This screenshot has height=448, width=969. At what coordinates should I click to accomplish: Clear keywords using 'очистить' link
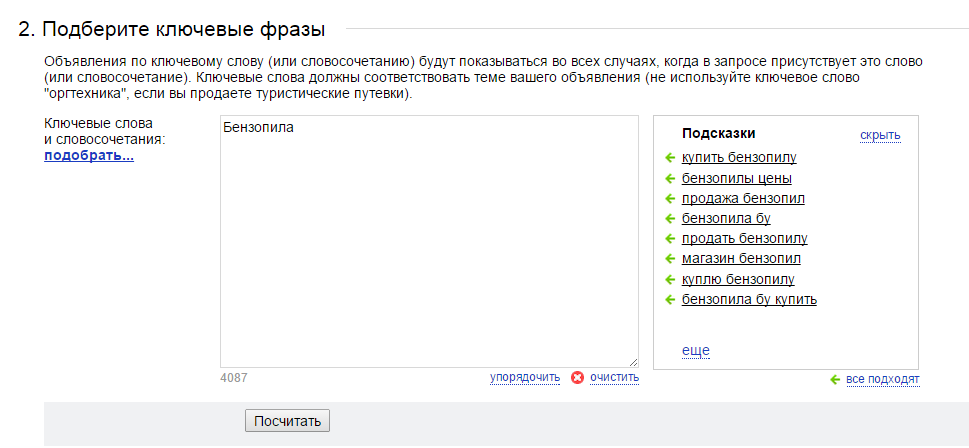point(614,377)
